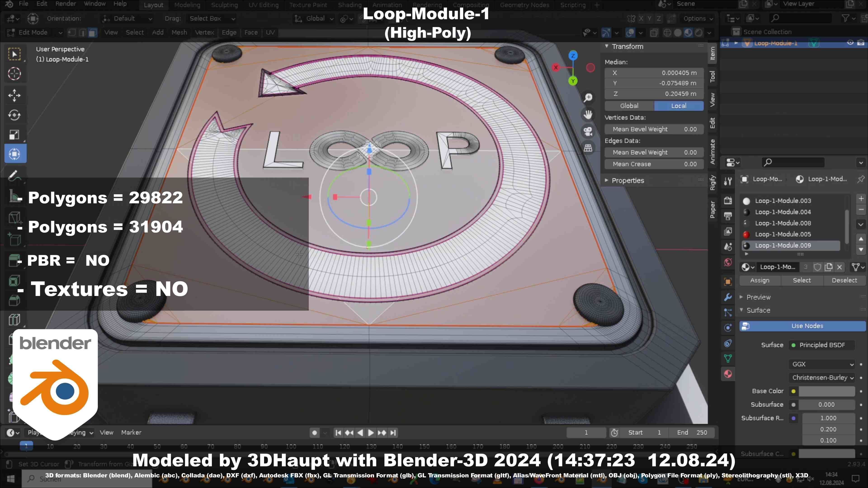Select the 3D Cursor tool
Viewport: 868px width, 488px height.
[14, 74]
